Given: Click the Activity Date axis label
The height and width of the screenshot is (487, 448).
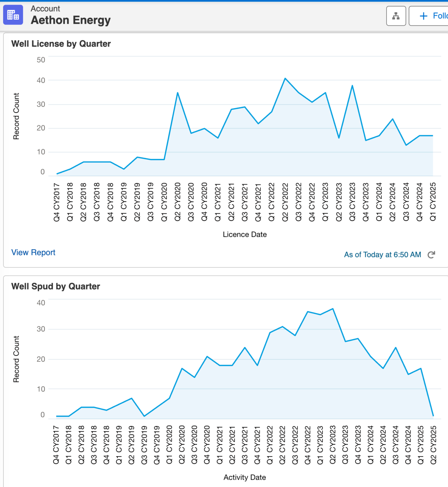Looking at the screenshot, I should click(245, 477).
